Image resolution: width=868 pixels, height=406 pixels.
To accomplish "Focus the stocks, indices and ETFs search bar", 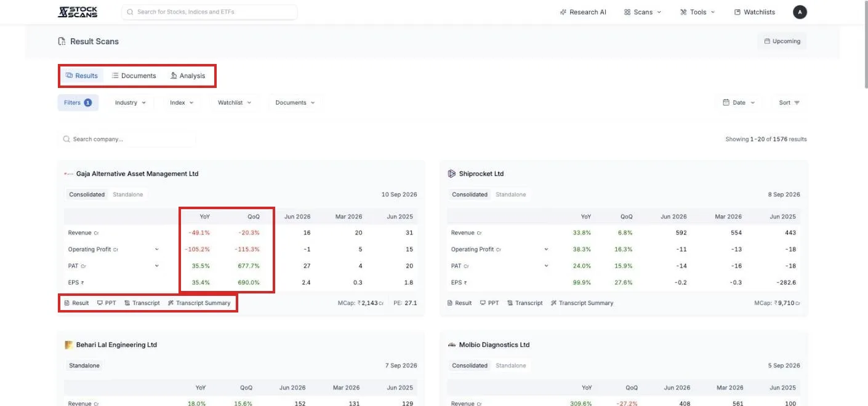I will [x=209, y=12].
